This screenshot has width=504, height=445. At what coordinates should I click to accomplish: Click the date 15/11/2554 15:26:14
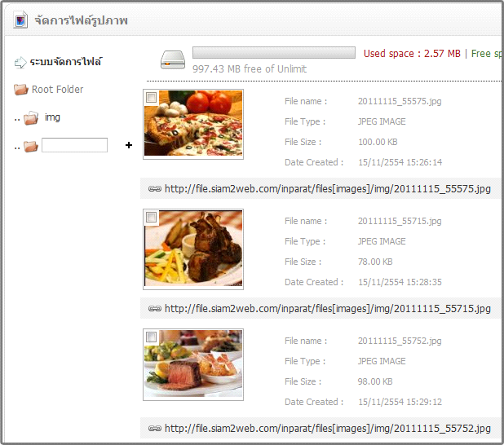point(400,162)
